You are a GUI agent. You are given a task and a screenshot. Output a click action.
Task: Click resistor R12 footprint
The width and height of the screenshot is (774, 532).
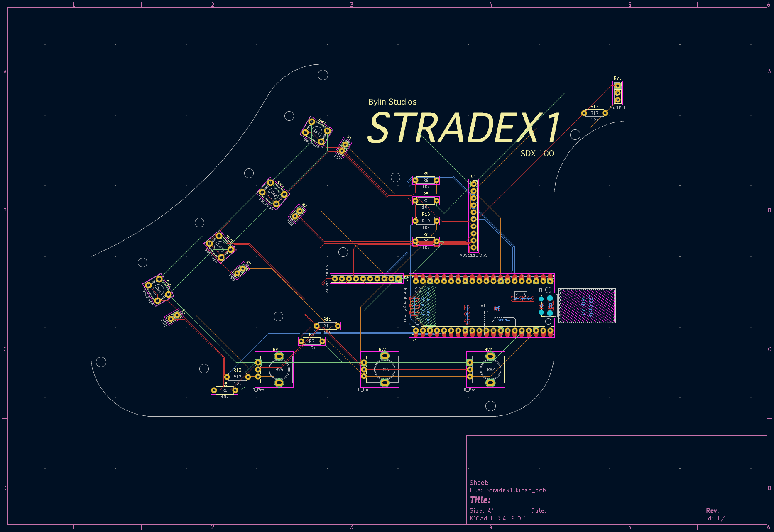click(237, 377)
